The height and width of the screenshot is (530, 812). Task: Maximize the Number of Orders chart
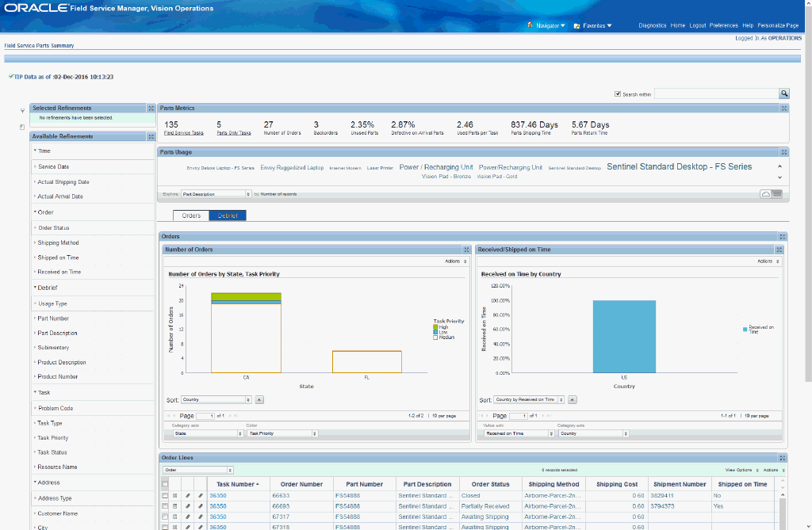pyautogui.click(x=466, y=250)
